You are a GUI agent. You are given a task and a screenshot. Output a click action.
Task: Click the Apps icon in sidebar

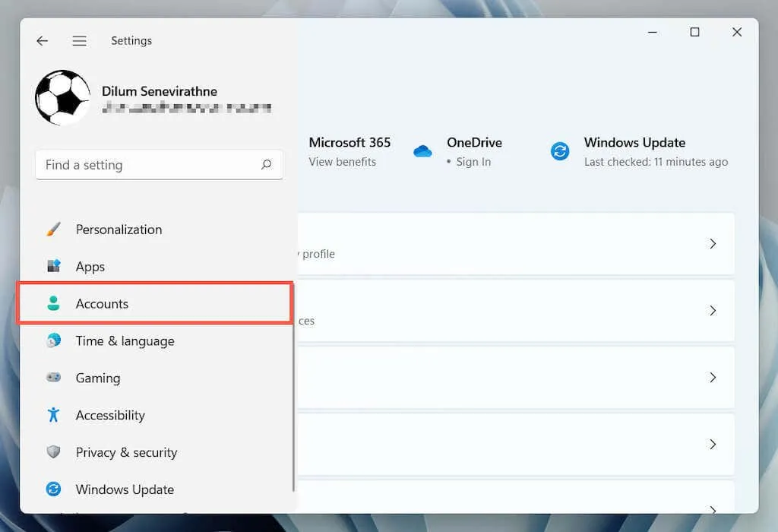53,267
